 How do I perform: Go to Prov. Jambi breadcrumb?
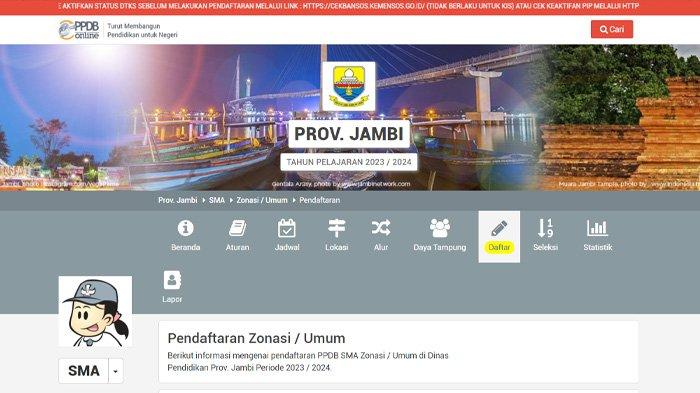pos(177,201)
